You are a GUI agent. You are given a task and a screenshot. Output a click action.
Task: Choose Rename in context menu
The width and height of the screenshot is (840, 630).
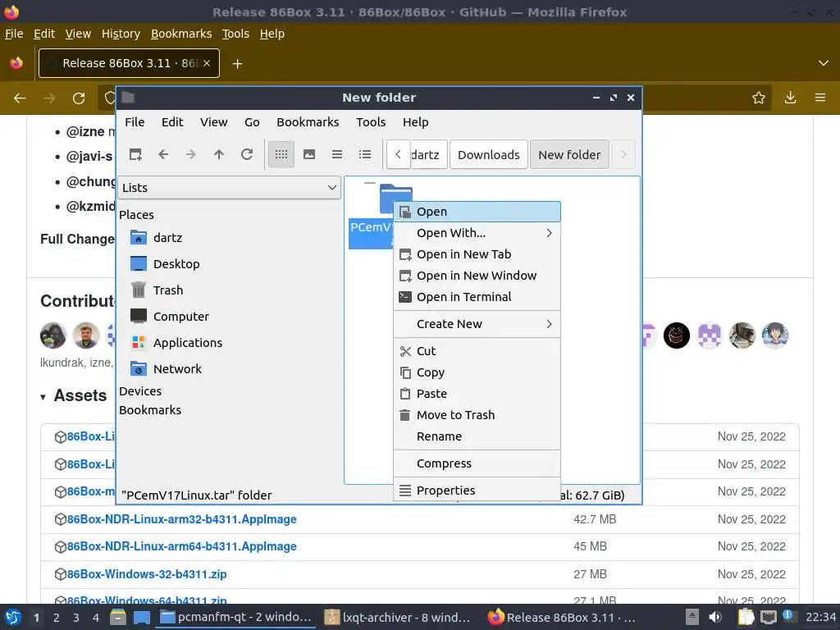[477, 436]
